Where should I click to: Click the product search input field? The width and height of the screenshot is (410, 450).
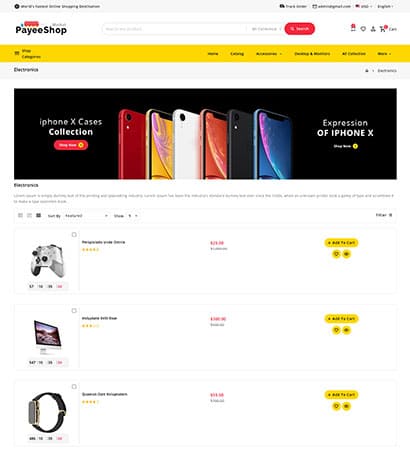[x=174, y=29]
